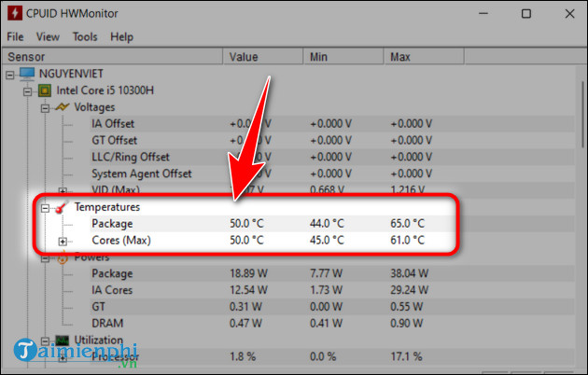Click the 0.31 W GT value

tap(245, 307)
